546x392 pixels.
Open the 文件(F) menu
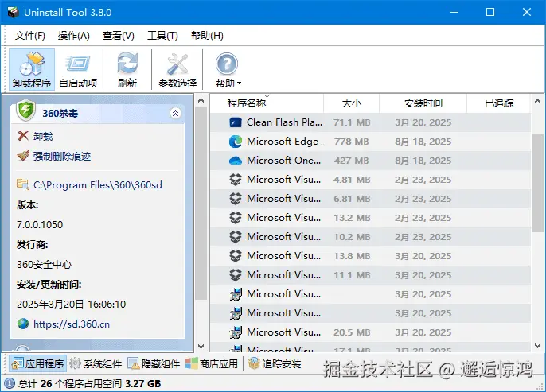click(x=30, y=36)
